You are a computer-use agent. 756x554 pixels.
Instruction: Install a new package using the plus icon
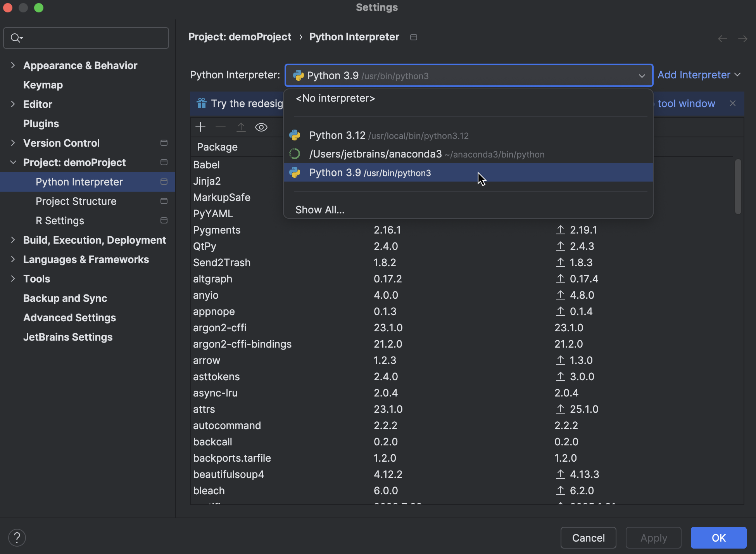[x=200, y=127]
